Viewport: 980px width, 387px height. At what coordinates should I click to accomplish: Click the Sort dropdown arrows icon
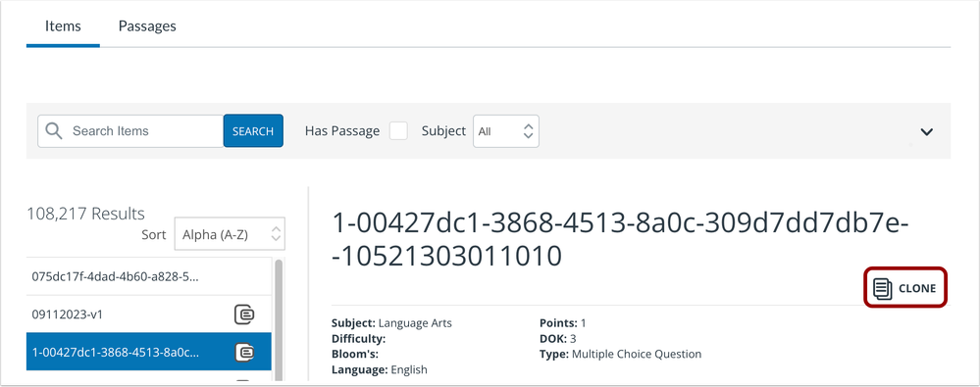[276, 235]
